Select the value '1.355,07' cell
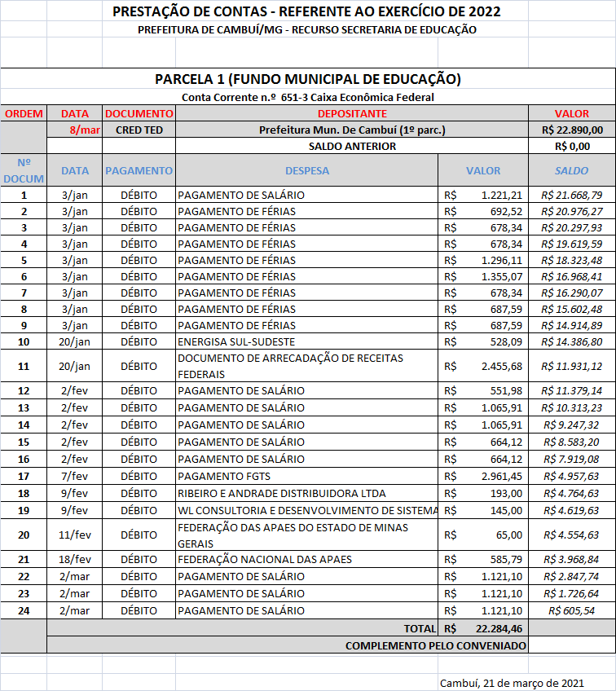Image resolution: width=616 pixels, height=691 pixels. (x=483, y=276)
